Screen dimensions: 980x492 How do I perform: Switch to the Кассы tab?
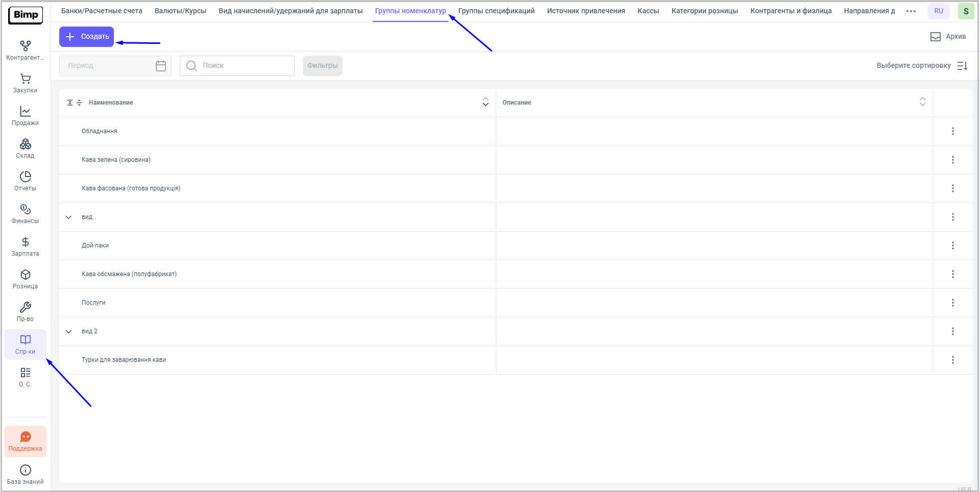(x=648, y=11)
